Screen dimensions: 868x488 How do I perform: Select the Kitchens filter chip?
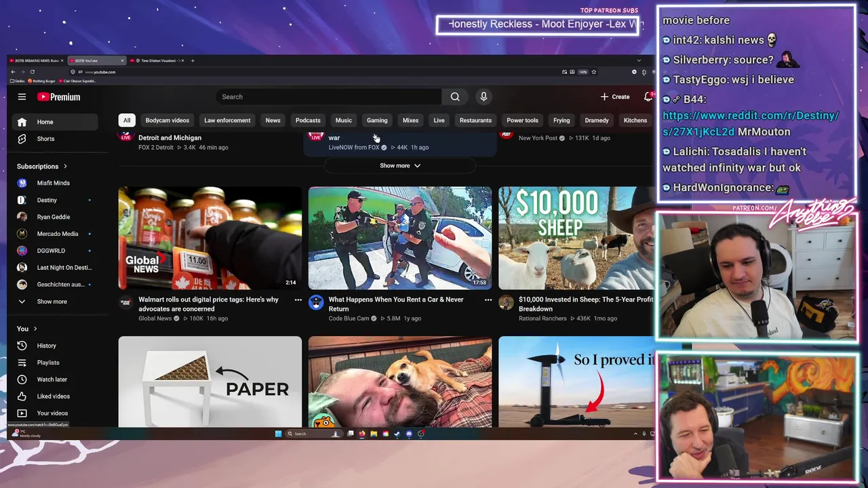(635, 121)
